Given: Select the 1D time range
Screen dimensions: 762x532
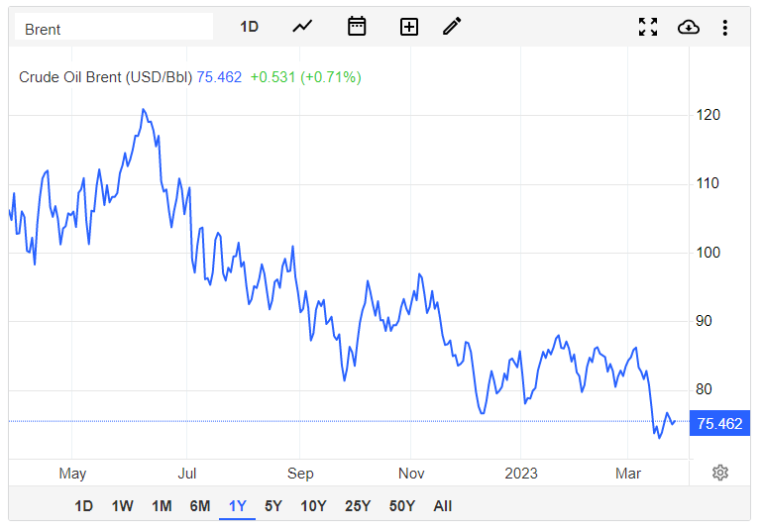Looking at the screenshot, I should coord(83,506).
